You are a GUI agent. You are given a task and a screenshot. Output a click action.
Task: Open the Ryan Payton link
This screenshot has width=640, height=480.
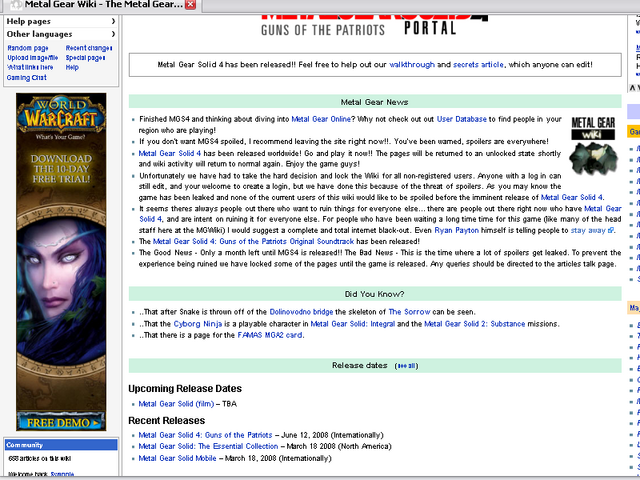[x=456, y=230]
